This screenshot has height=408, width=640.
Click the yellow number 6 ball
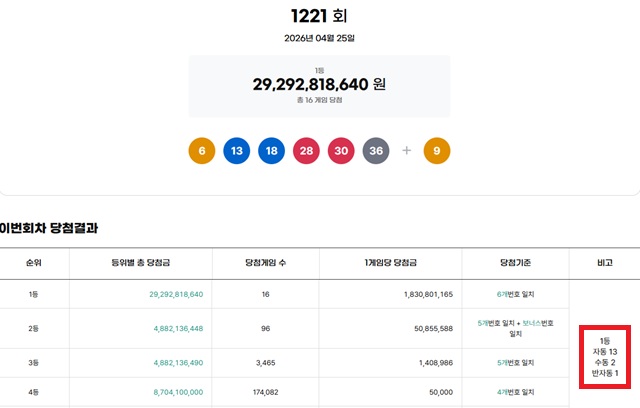(202, 151)
